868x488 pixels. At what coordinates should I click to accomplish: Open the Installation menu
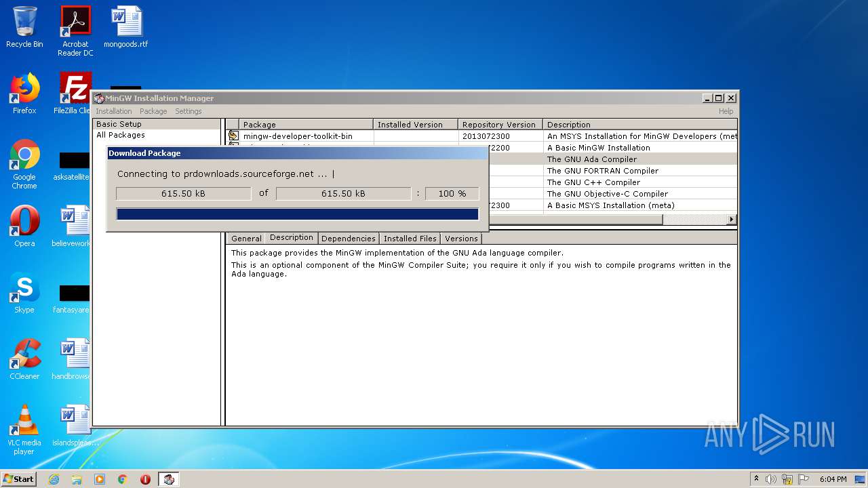113,111
